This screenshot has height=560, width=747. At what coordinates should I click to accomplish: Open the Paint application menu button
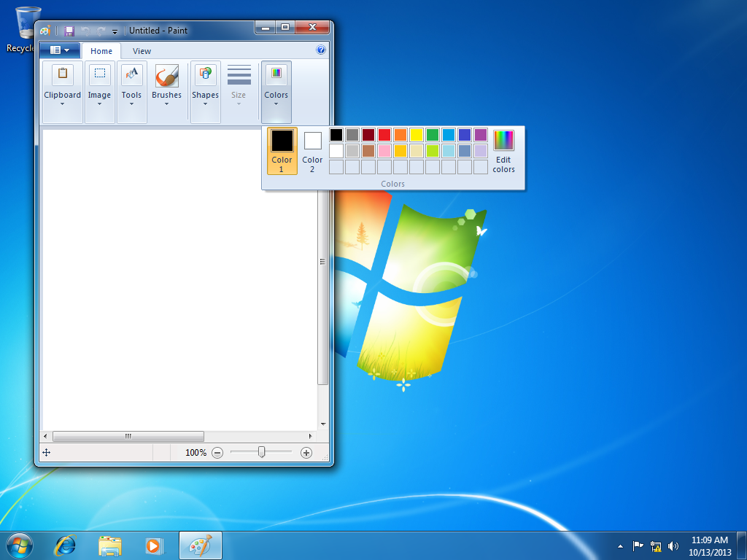(60, 50)
